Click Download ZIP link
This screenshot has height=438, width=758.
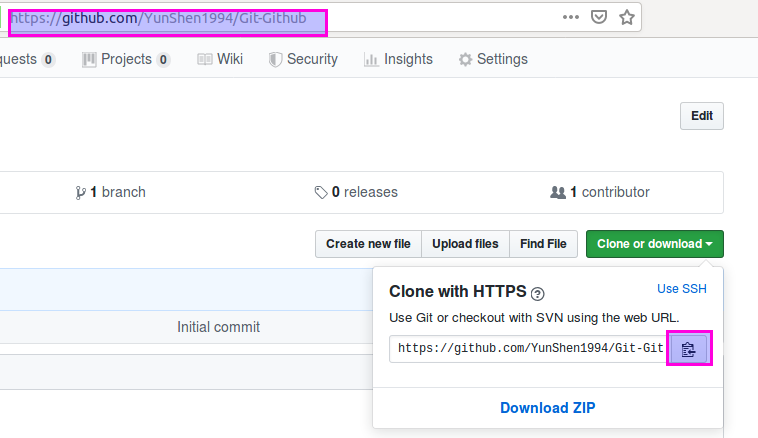click(548, 408)
